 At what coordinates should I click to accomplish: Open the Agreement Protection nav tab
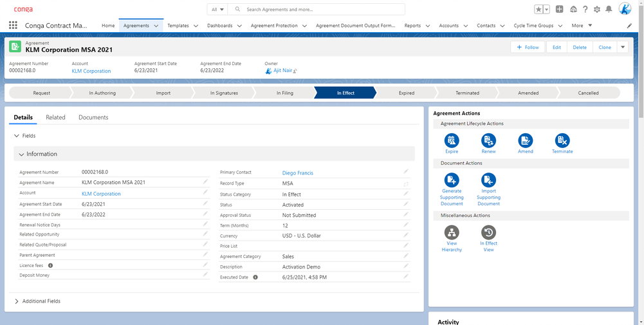(x=274, y=26)
